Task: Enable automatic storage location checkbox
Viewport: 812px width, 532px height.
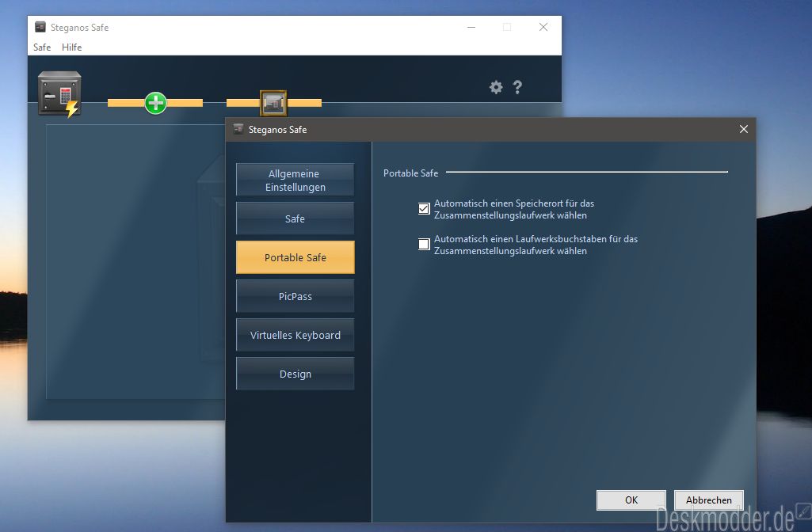Action: point(424,208)
